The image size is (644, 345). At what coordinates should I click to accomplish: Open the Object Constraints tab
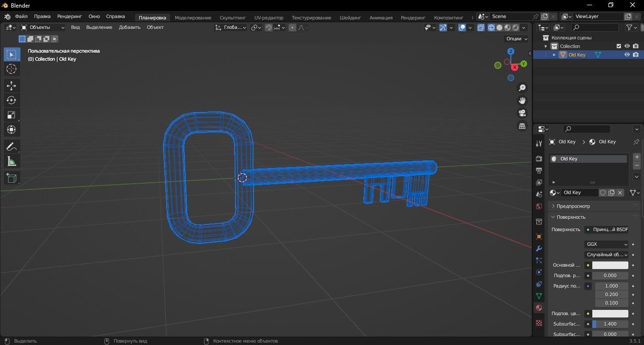pyautogui.click(x=539, y=284)
